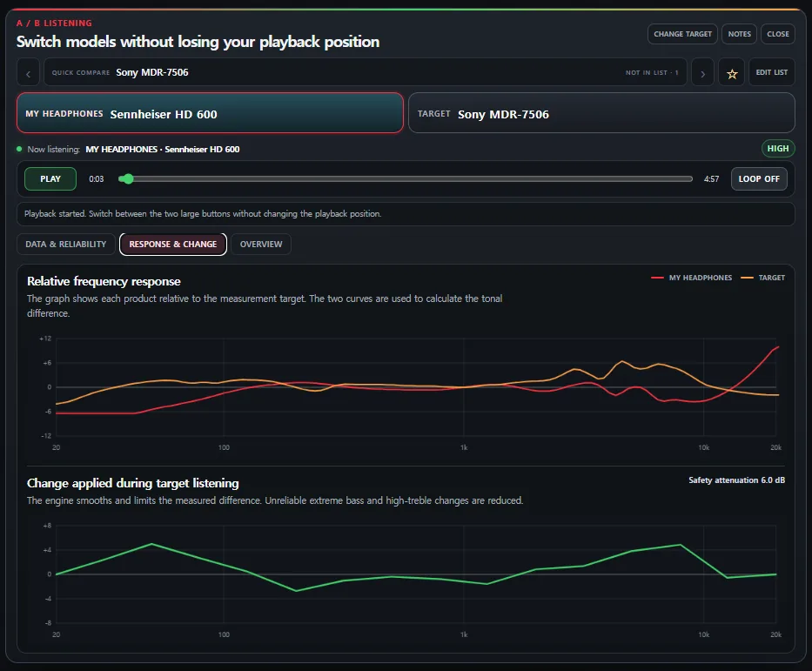Select the Response & Change tab
The image size is (812, 671).
[x=173, y=245]
